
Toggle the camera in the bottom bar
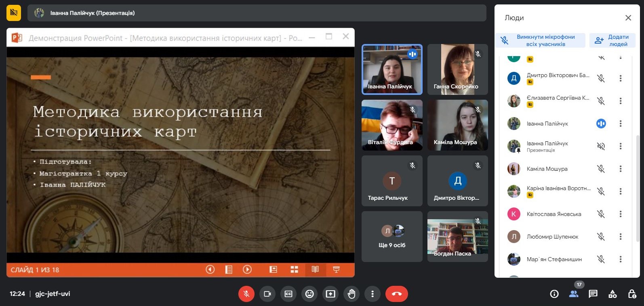pos(267,294)
